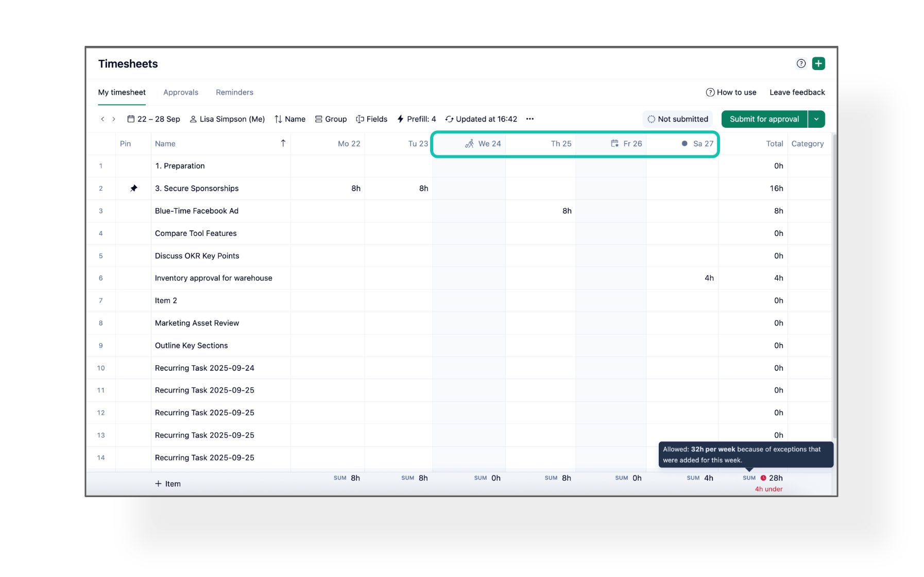This screenshot has height=577, width=924.
Task: Unpin the 3. Secure Sponsorships row
Action: pyautogui.click(x=134, y=188)
